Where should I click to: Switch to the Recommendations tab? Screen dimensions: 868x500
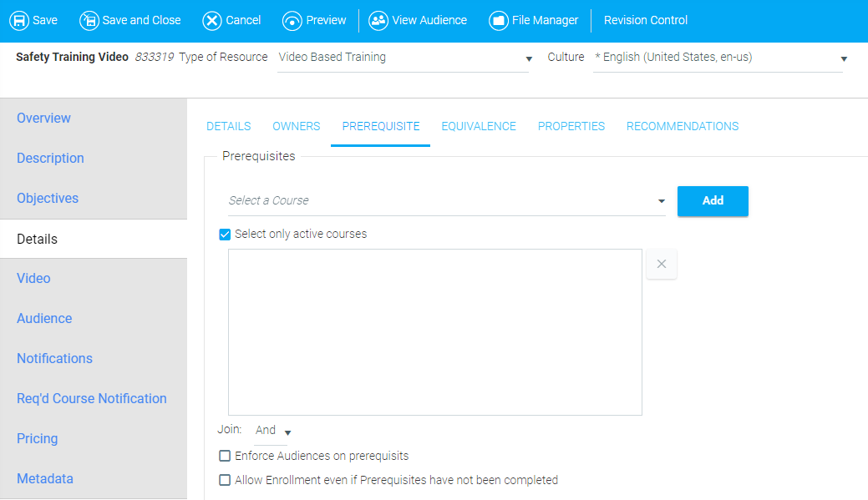[x=683, y=126]
